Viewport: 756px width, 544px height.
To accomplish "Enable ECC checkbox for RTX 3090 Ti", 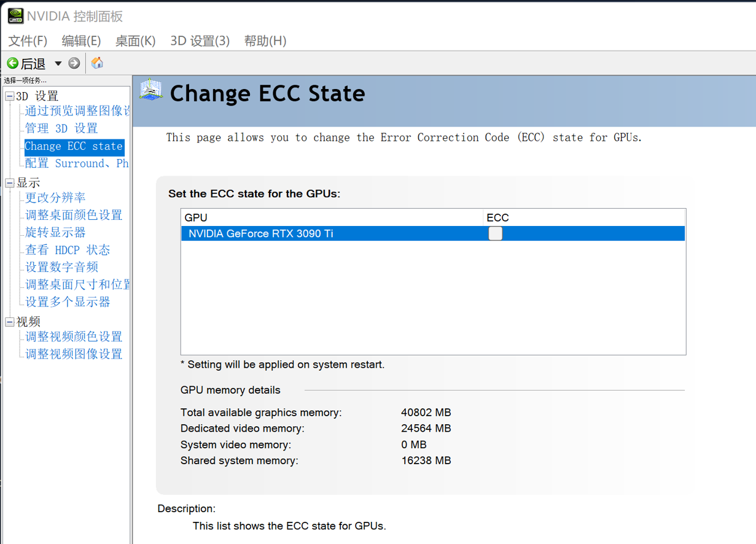I will 495,233.
